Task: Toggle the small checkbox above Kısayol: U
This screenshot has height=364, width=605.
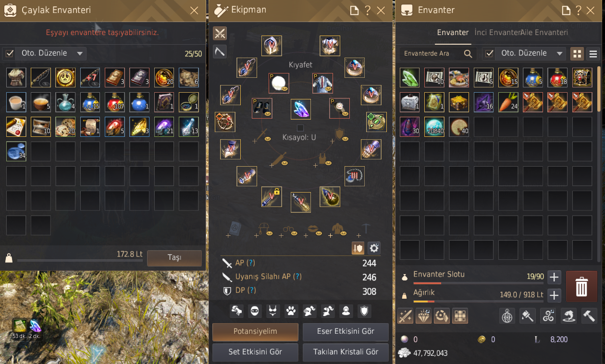Action: [300, 128]
